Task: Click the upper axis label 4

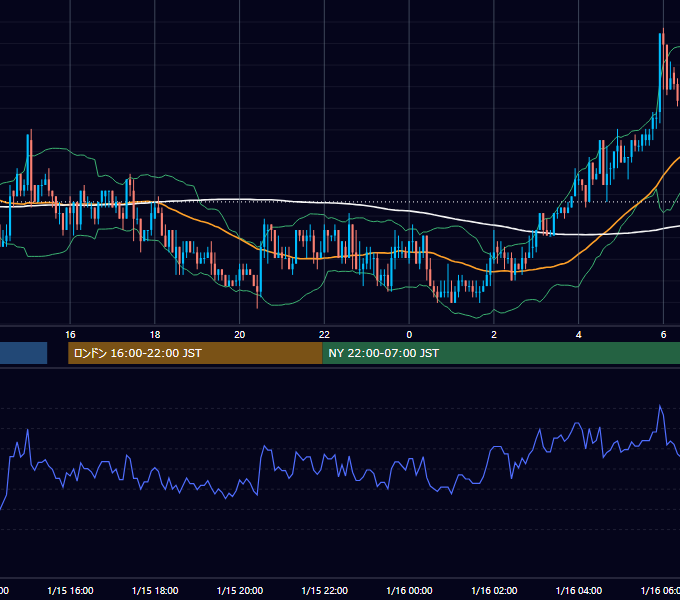Action: (579, 335)
